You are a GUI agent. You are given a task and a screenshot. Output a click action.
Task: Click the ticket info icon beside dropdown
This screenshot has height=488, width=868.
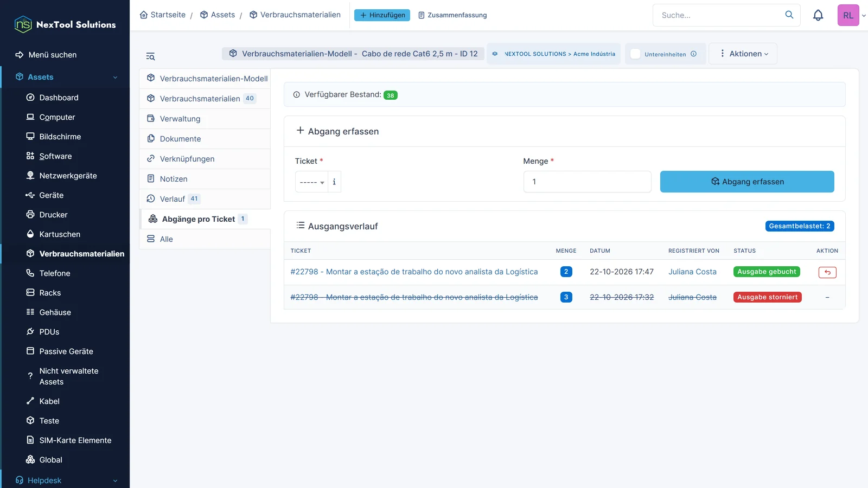click(334, 182)
